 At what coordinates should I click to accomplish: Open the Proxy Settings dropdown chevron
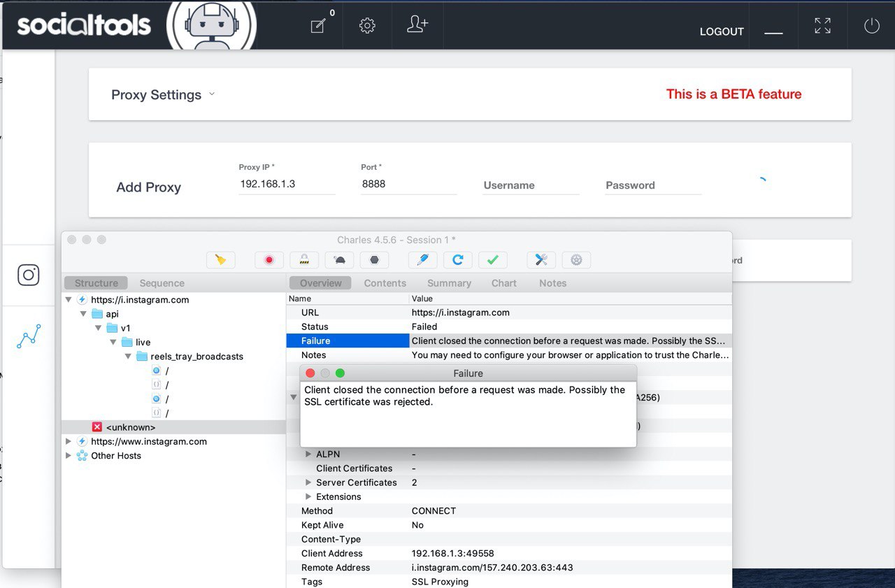coord(212,94)
